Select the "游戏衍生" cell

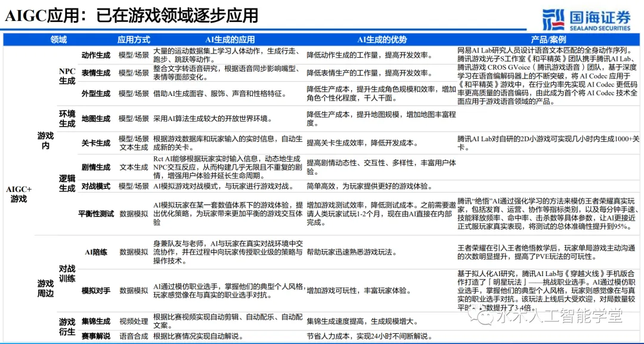pos(67,326)
